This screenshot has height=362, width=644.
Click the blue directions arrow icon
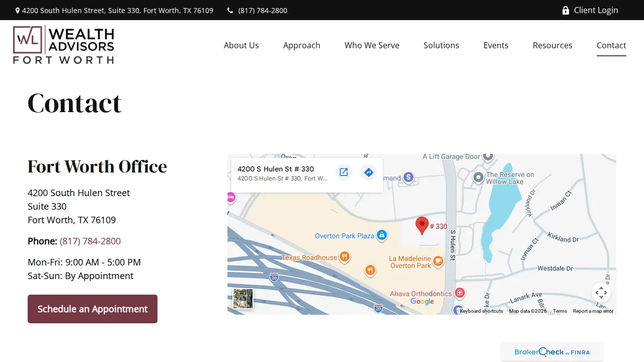click(369, 172)
